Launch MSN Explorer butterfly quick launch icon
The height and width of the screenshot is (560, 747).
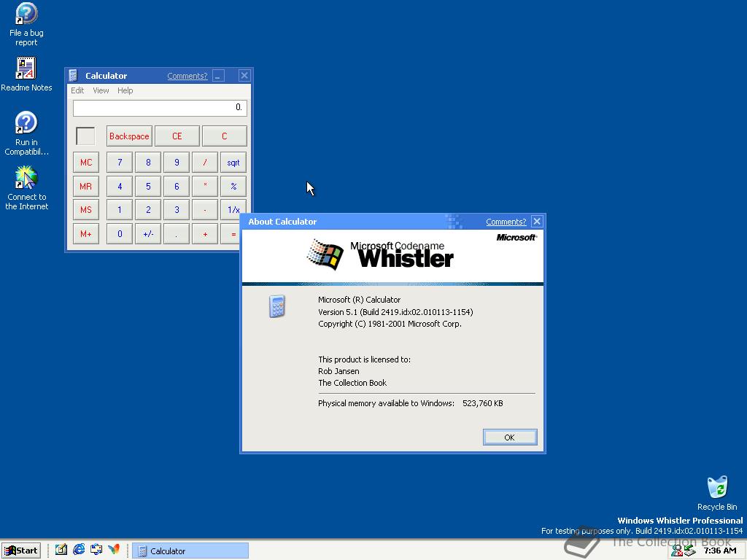click(x=114, y=550)
